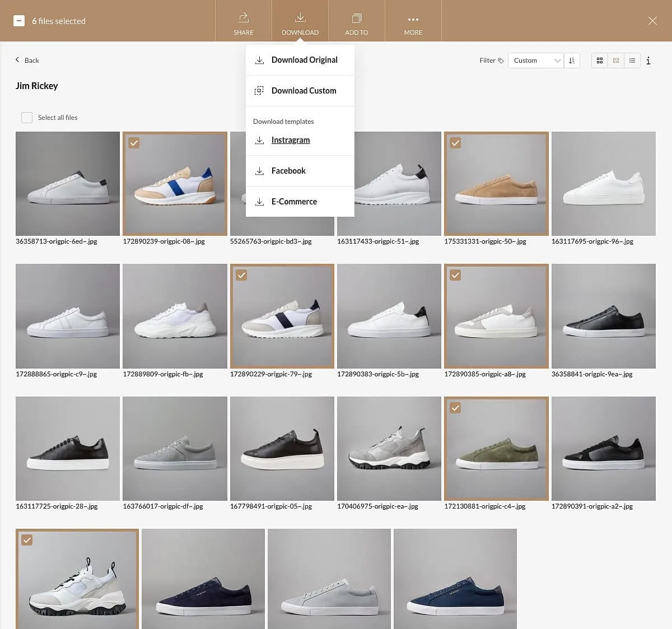The image size is (672, 629).
Task: Tick the Select all files checkbox
Action: pos(27,118)
